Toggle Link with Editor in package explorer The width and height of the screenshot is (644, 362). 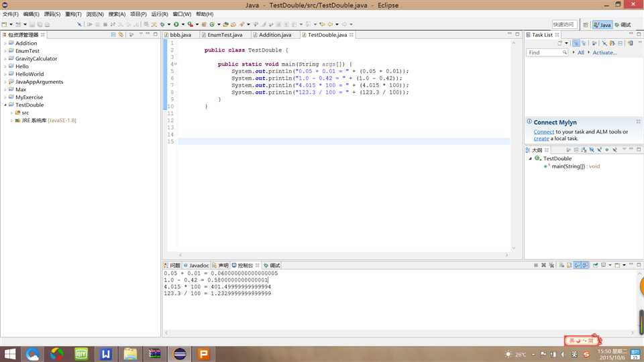[121, 34]
